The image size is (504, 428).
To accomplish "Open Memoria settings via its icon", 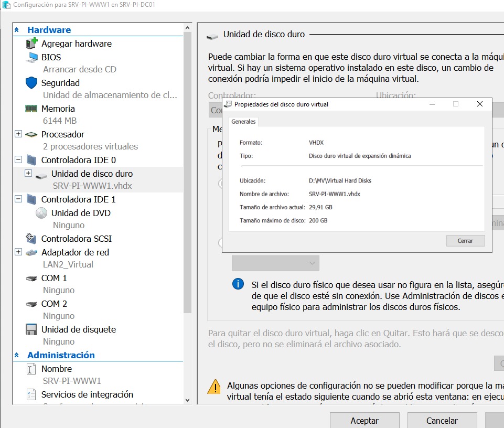I will click(32, 109).
